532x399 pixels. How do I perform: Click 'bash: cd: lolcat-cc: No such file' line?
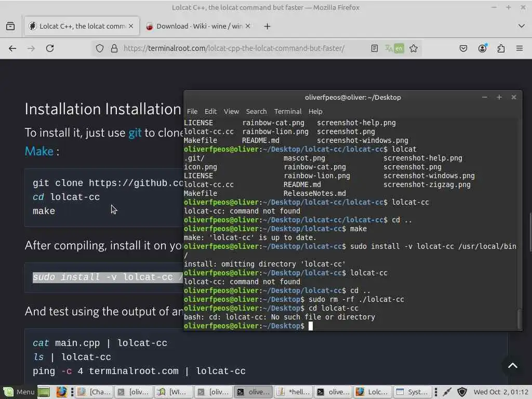(280, 317)
